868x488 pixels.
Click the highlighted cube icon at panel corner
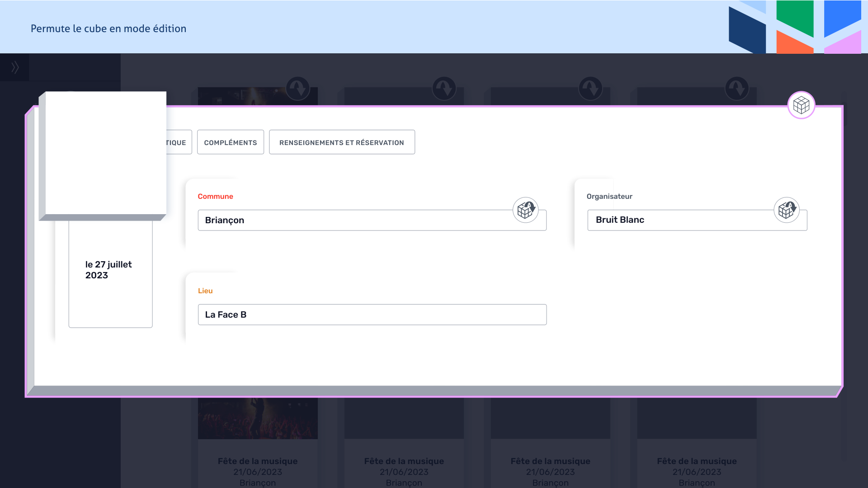(801, 105)
